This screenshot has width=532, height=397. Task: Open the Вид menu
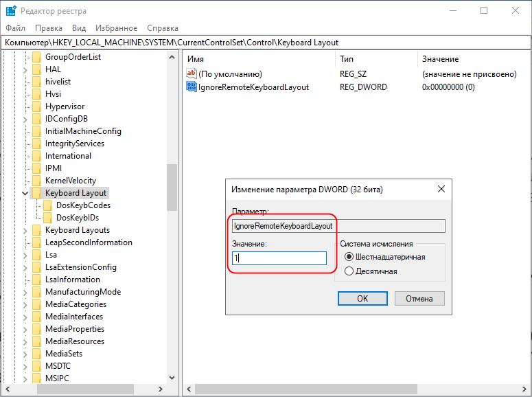click(x=79, y=28)
